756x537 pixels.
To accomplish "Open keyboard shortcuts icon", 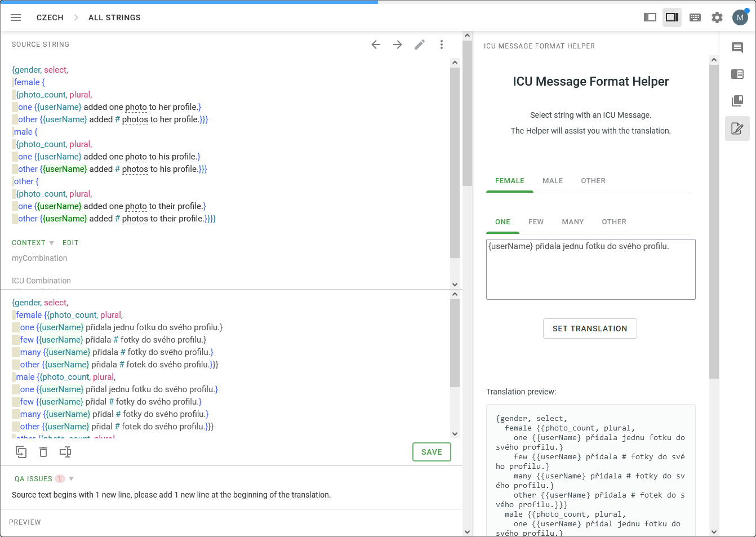I will (x=695, y=17).
